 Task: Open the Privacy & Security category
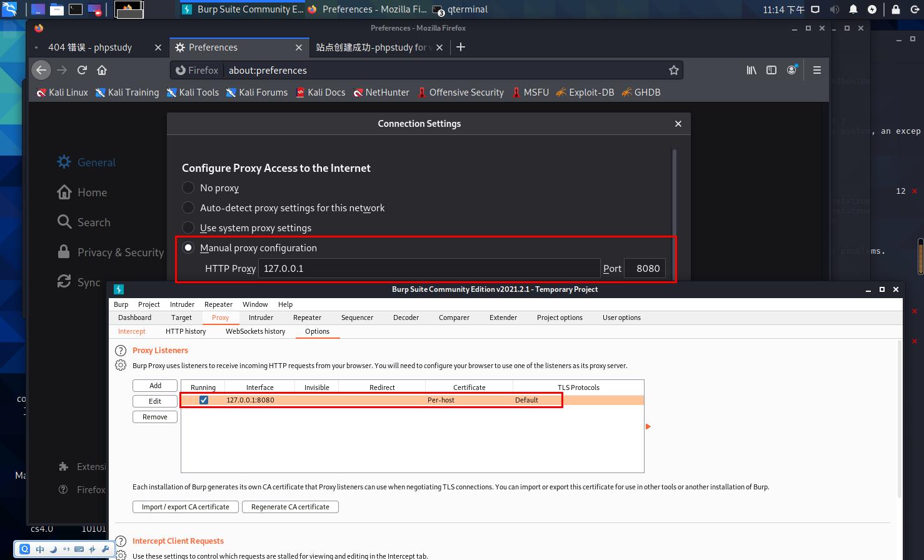111,252
